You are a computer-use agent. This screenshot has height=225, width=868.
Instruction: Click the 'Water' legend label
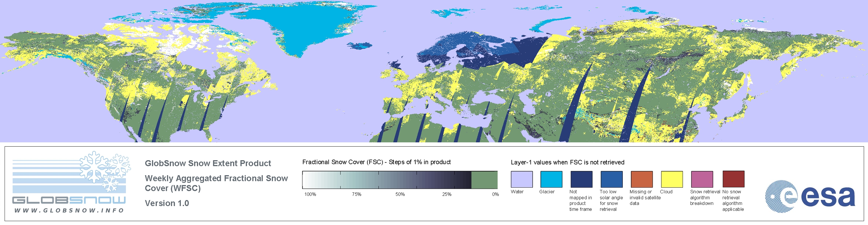pos(517,192)
